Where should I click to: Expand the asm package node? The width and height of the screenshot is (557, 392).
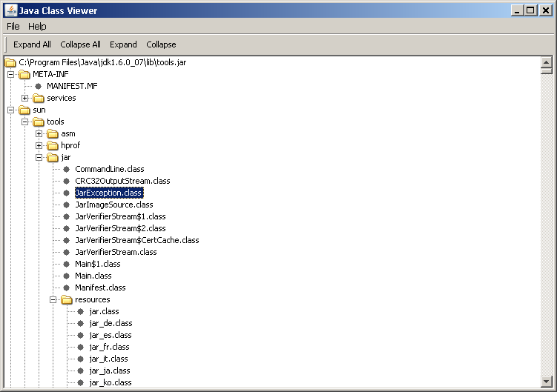click(x=39, y=133)
